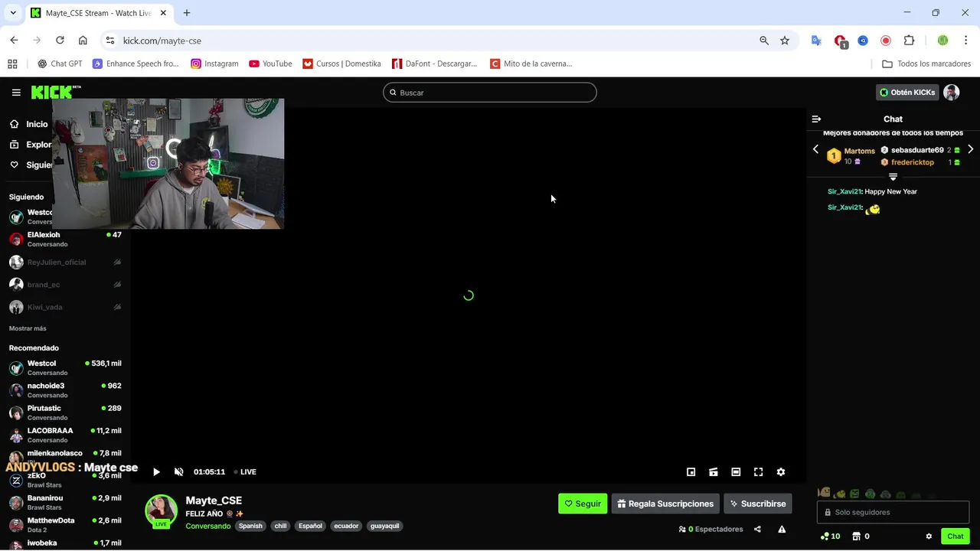980x551 pixels.
Task: Open Kiwi_vada followed channel
Action: tap(65, 307)
